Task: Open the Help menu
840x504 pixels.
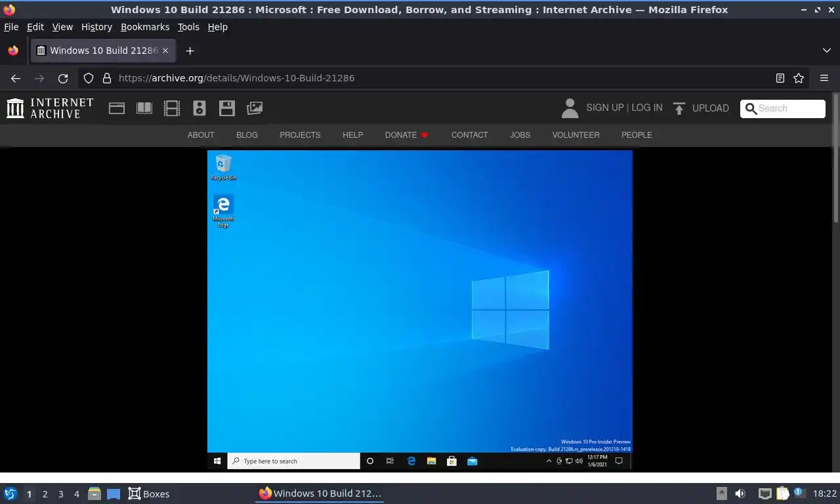Action: pos(218,27)
